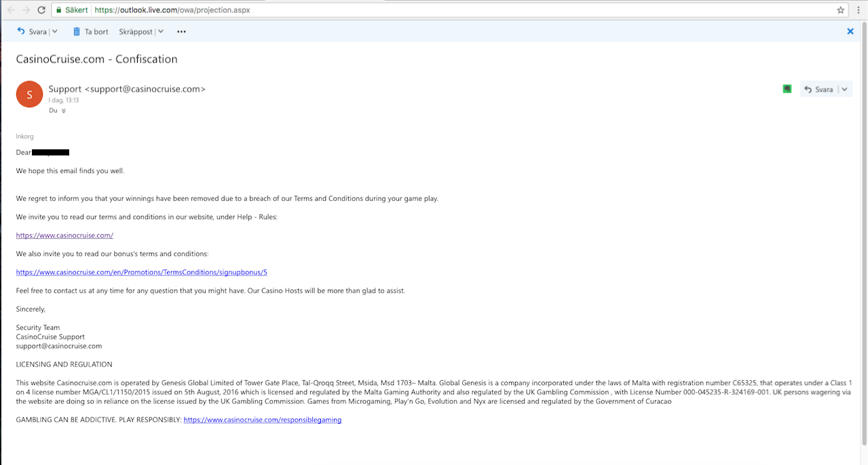
Task: Click support@casinocruise.com signature text
Action: (x=59, y=346)
